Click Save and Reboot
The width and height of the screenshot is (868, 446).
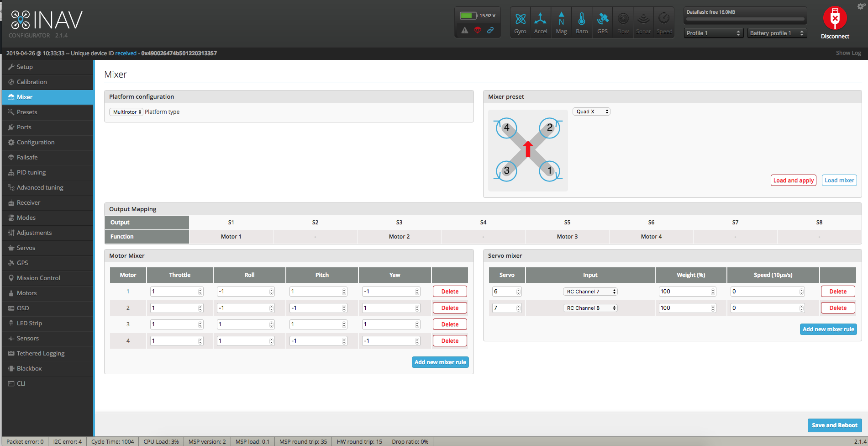(x=834, y=425)
